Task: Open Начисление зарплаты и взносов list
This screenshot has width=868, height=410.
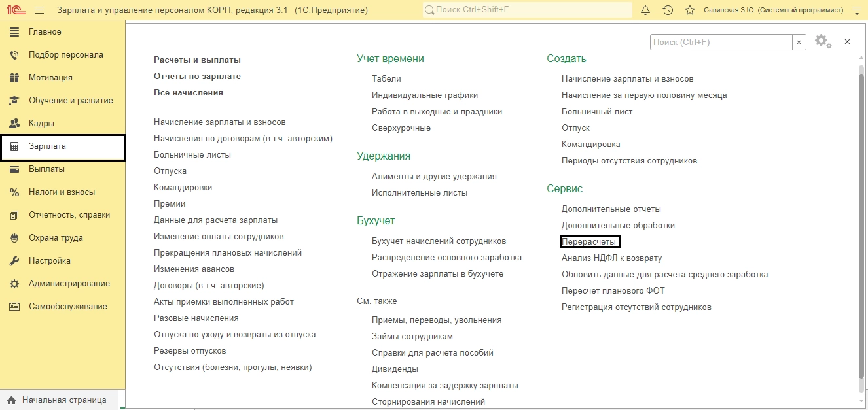Action: [x=219, y=122]
